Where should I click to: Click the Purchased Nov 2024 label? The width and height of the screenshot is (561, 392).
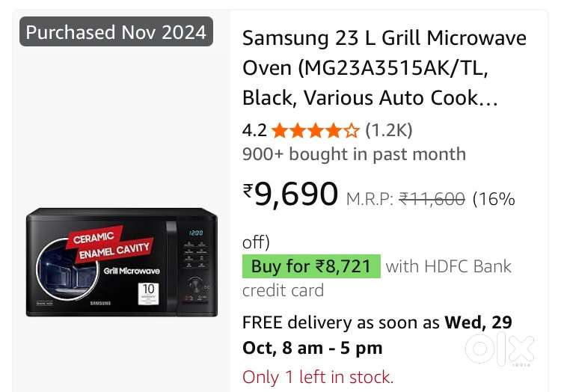click(116, 32)
